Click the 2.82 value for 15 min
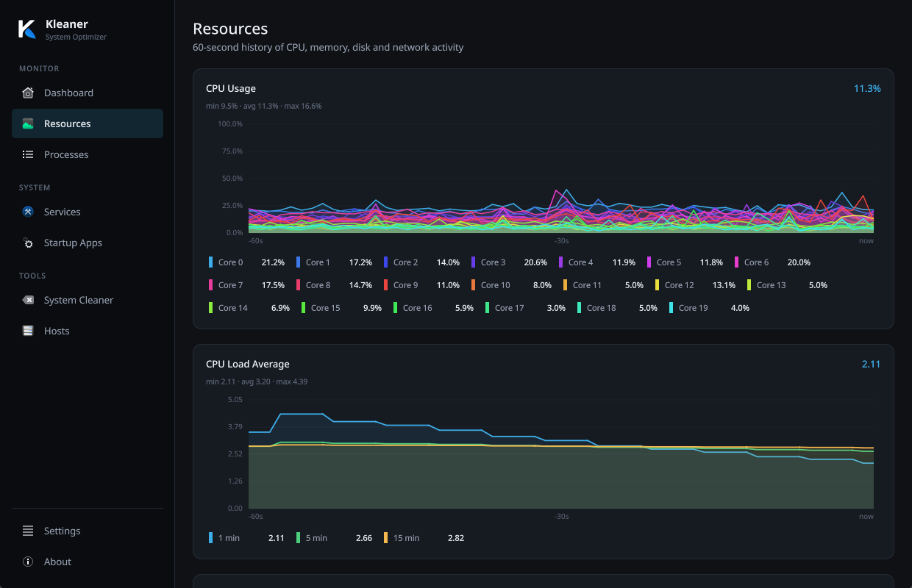912x588 pixels. [x=456, y=538]
